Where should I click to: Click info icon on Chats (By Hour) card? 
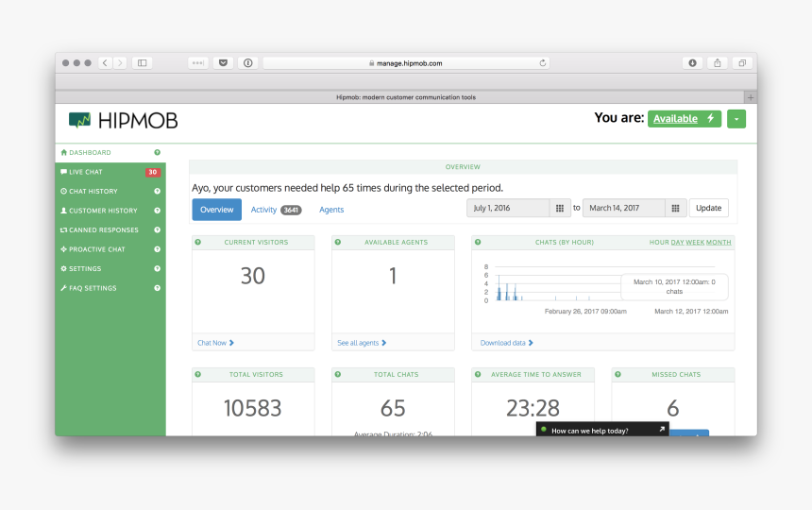(478, 242)
